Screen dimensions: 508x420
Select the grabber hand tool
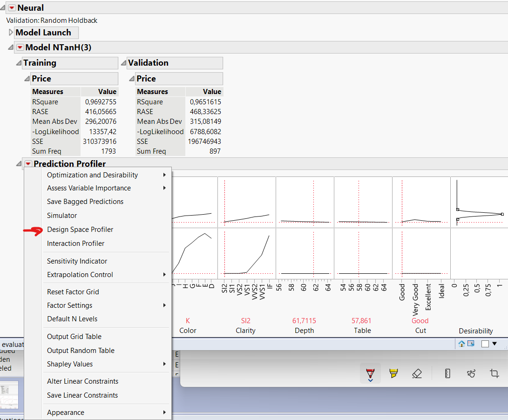point(471,373)
